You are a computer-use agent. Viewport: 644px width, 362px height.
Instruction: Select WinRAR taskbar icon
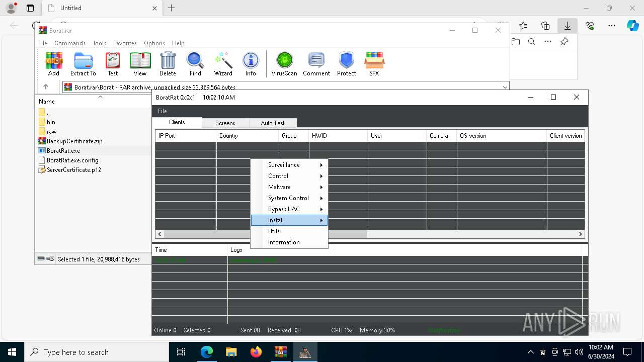[280, 352]
